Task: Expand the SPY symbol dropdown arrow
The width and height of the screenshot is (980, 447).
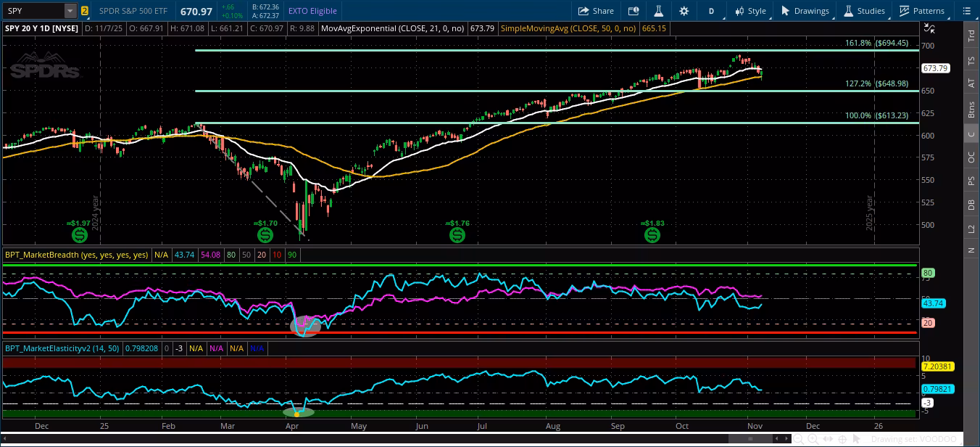Action: pyautogui.click(x=70, y=11)
